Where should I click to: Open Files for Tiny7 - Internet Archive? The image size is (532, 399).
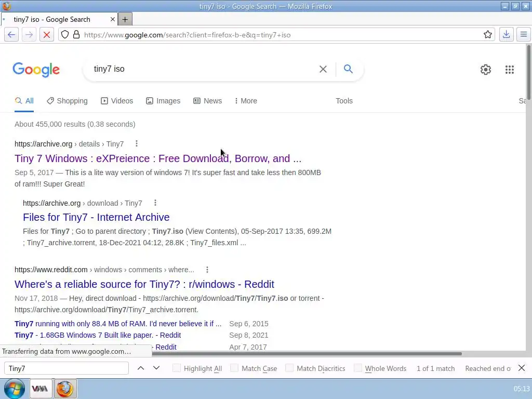click(96, 217)
